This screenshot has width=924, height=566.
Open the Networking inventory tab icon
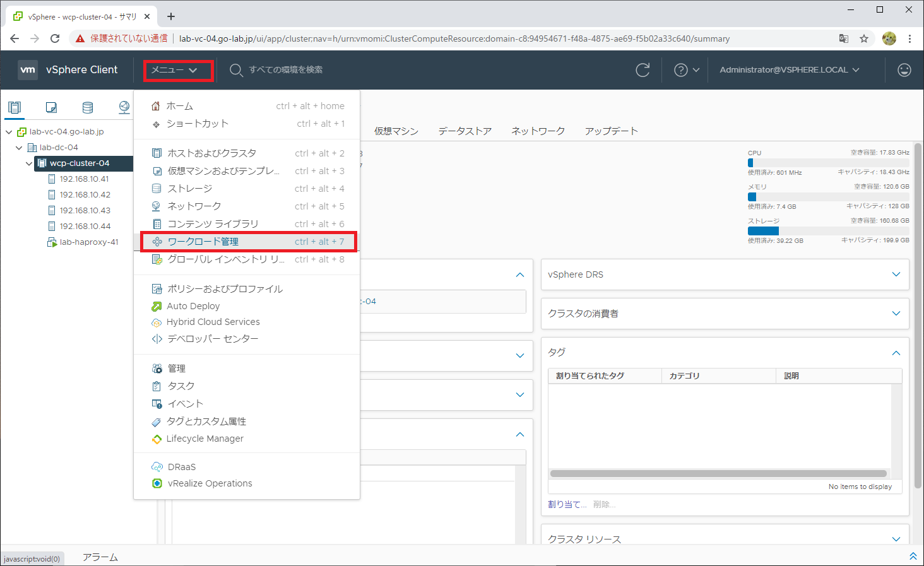pyautogui.click(x=124, y=107)
